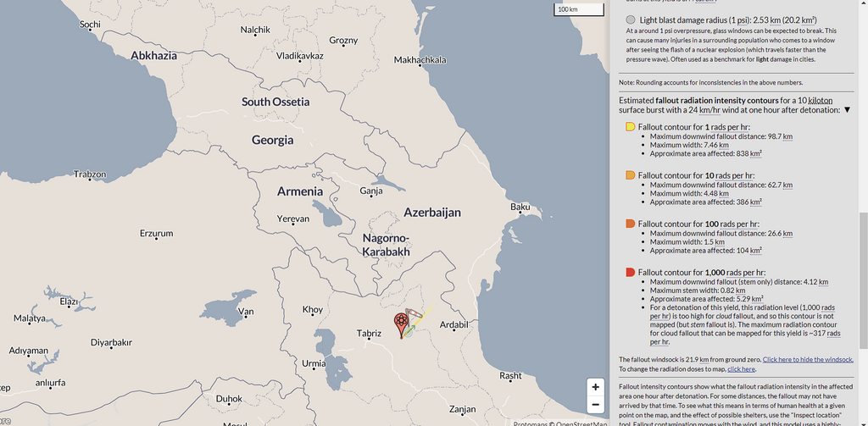Click the Ardabil city label
The image size is (868, 426).
[454, 324]
